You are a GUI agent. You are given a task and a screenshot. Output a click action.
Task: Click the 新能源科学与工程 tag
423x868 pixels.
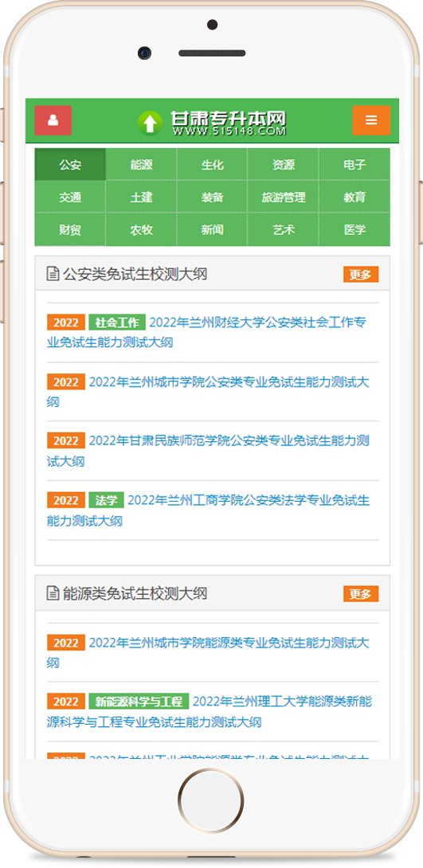[x=139, y=702]
